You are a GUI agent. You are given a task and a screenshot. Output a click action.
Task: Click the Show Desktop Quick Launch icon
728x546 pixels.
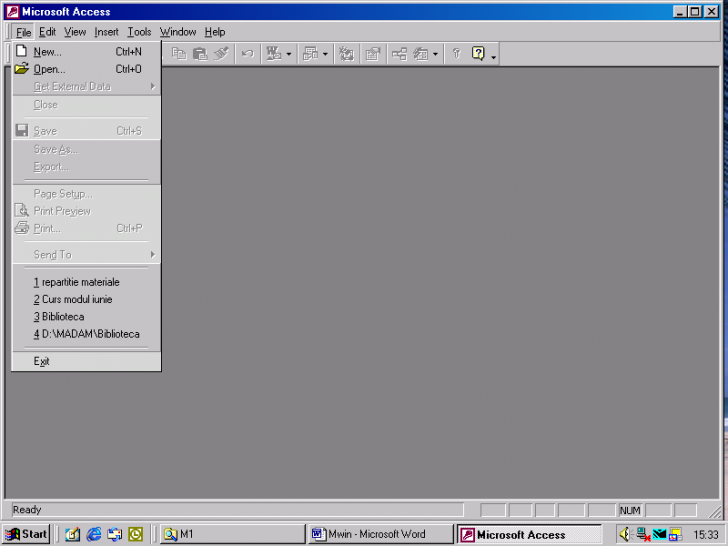coord(72,534)
